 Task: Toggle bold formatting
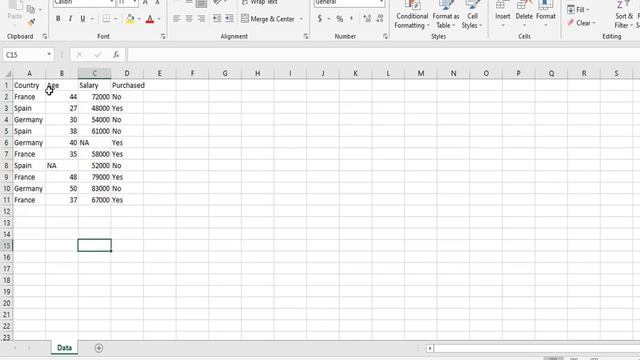58,19
